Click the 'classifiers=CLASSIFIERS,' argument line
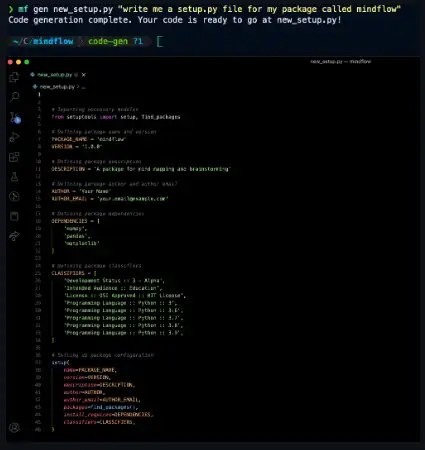The width and height of the screenshot is (425, 450). (99, 422)
